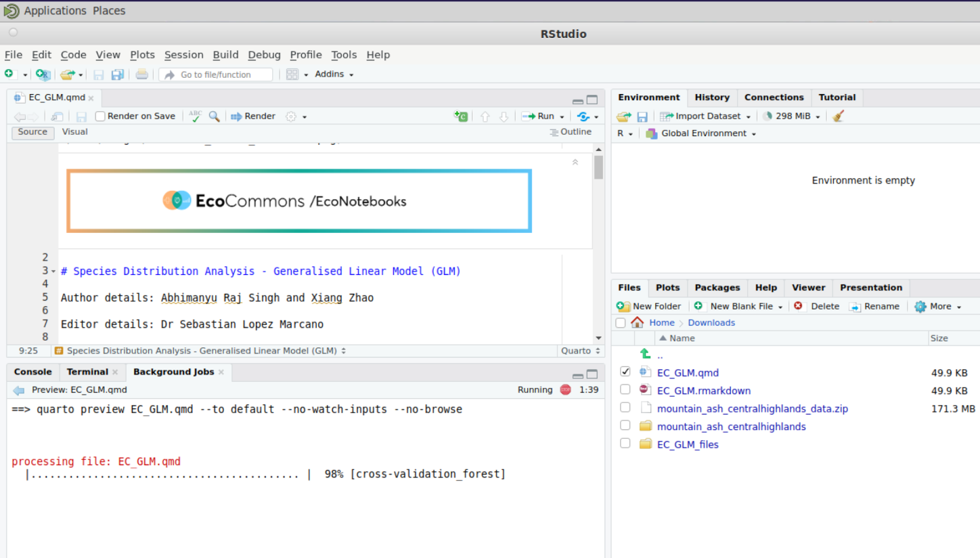Switch to the Console tab
The height and width of the screenshot is (558, 980).
pos(32,372)
